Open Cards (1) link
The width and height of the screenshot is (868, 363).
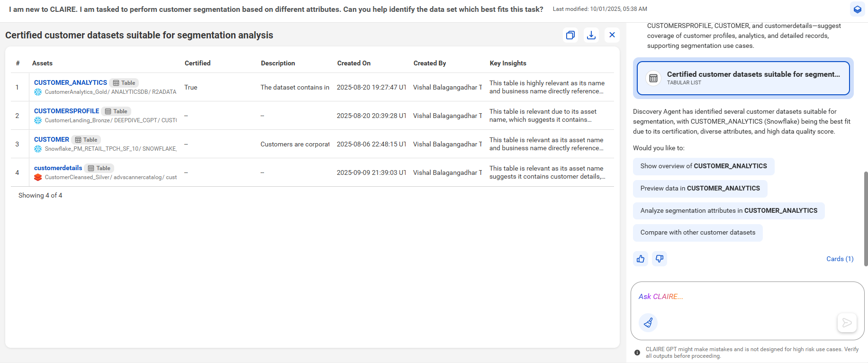[x=840, y=259]
